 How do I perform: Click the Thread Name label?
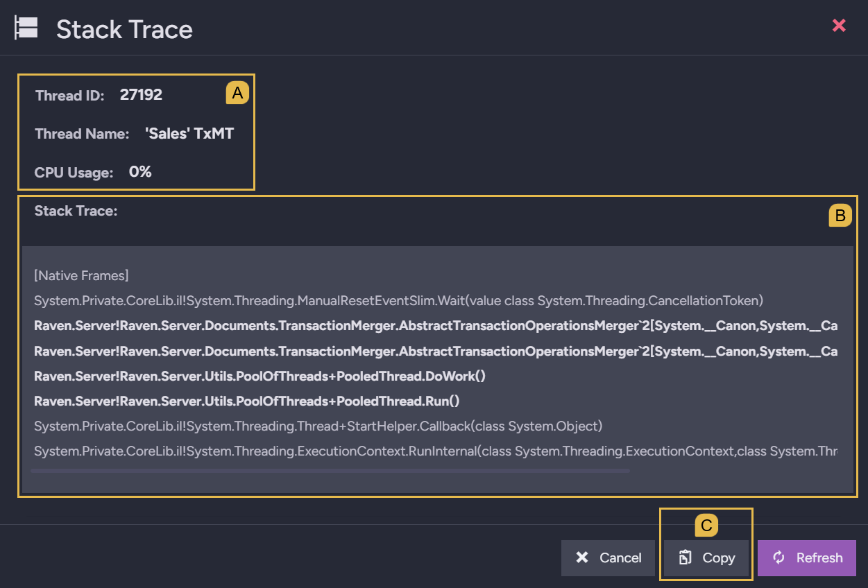(x=82, y=134)
